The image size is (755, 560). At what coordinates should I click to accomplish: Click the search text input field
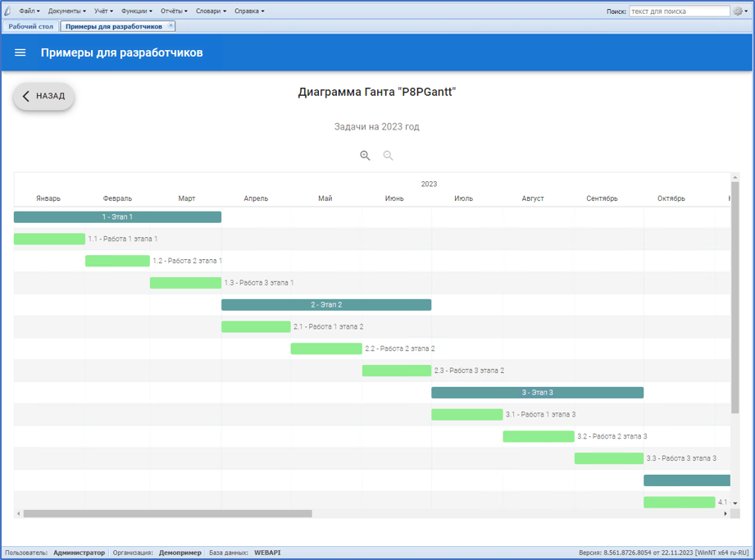point(679,11)
